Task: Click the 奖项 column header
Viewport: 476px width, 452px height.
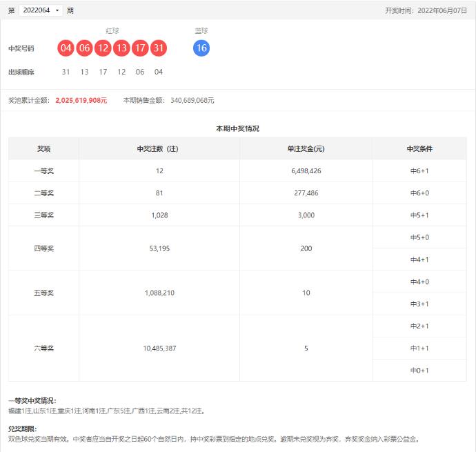Action: click(x=43, y=149)
